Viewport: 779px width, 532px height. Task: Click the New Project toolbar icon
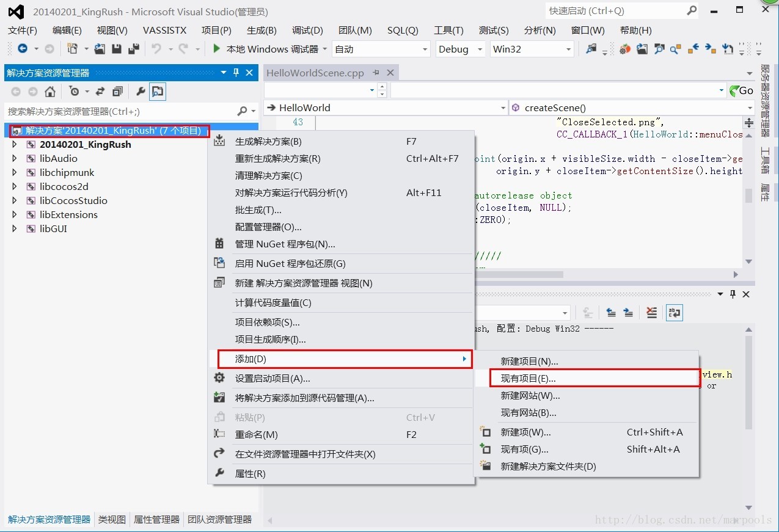[x=72, y=49]
